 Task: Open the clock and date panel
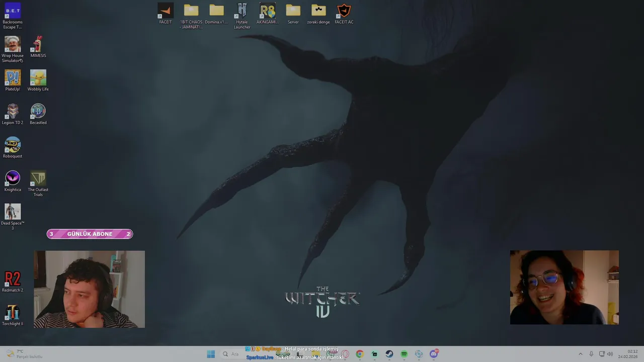pyautogui.click(x=628, y=354)
